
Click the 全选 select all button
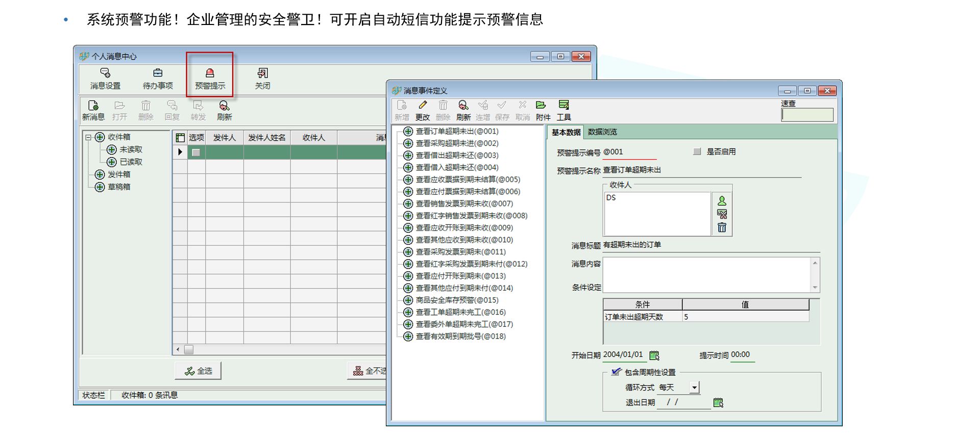click(198, 371)
